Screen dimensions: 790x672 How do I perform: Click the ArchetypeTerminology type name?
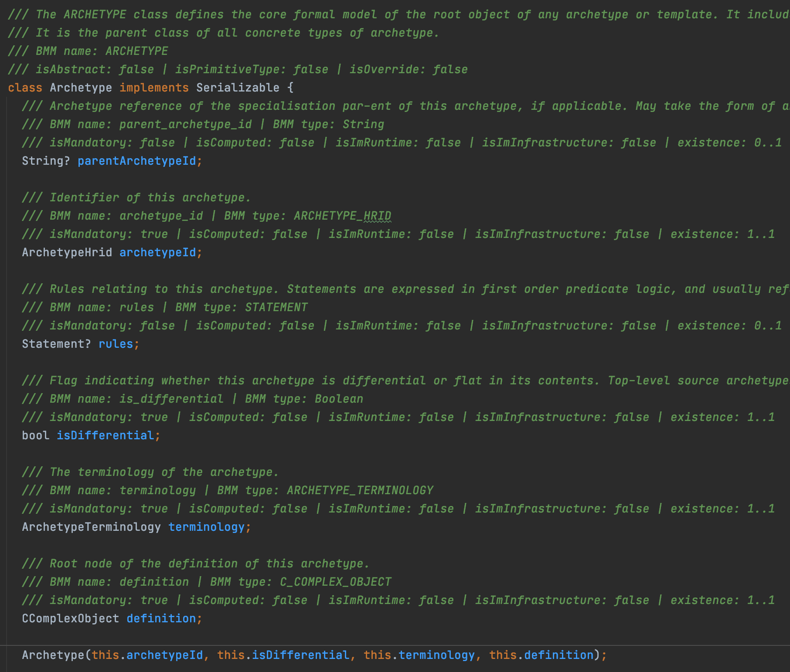tap(91, 527)
